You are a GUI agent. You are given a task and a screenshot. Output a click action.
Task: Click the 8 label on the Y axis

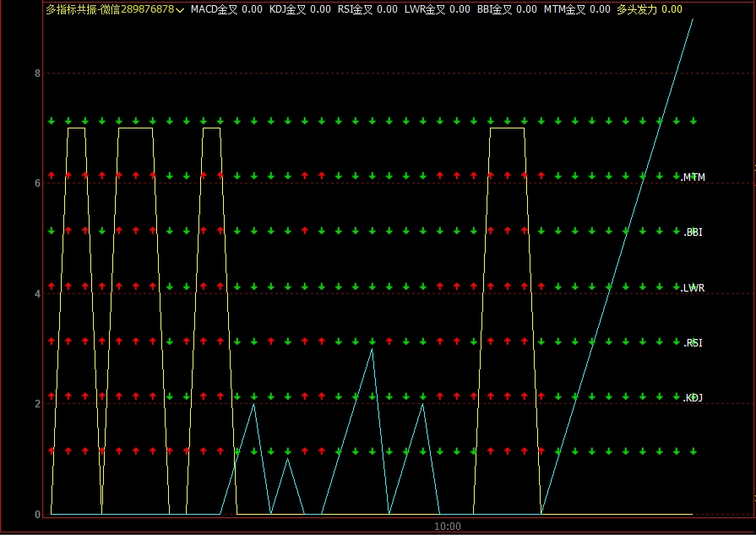[37, 73]
